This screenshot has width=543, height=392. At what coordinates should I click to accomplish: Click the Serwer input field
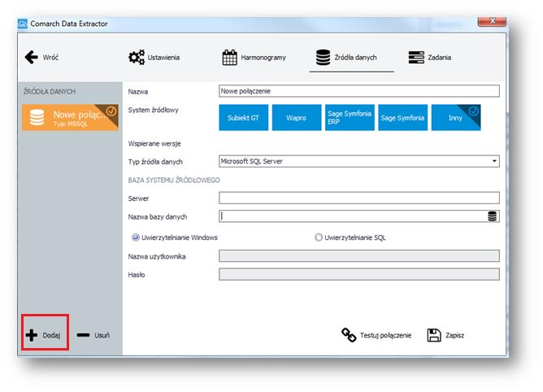(359, 198)
